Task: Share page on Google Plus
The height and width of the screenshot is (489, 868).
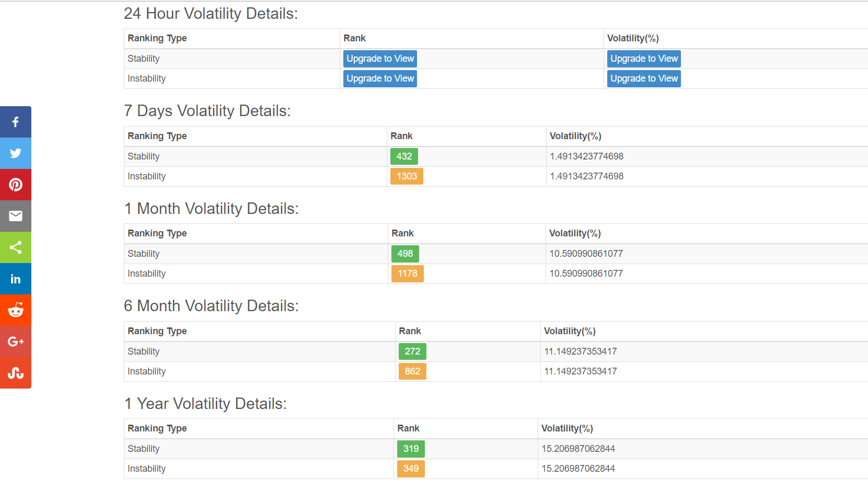Action: coord(16,342)
